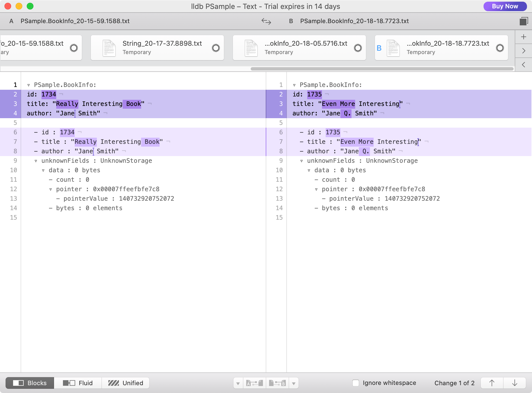Click the swap A and B files icon
532x393 pixels.
coord(266,21)
